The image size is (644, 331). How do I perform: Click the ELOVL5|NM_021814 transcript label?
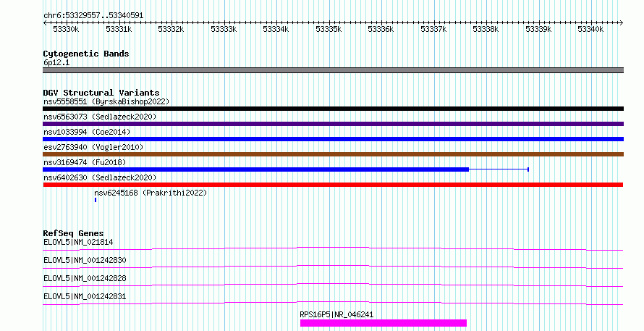[78, 242]
